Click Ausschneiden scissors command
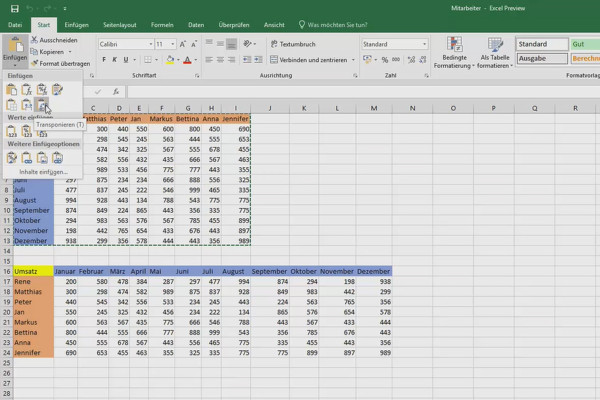 tap(54, 40)
